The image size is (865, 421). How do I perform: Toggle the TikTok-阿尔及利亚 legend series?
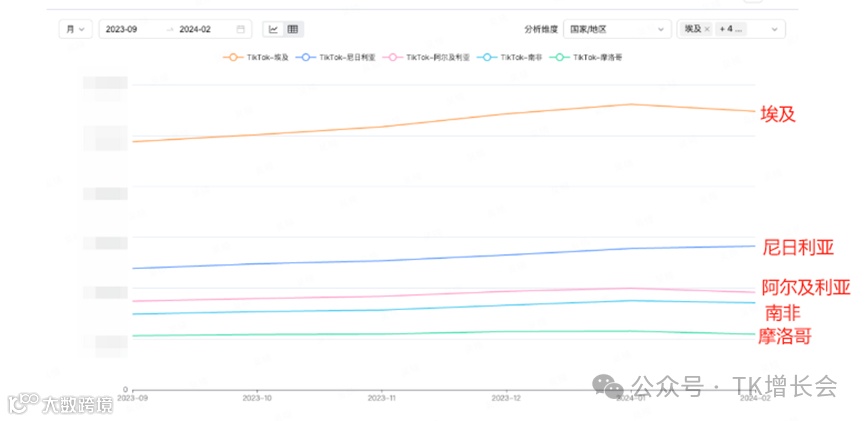(426, 57)
